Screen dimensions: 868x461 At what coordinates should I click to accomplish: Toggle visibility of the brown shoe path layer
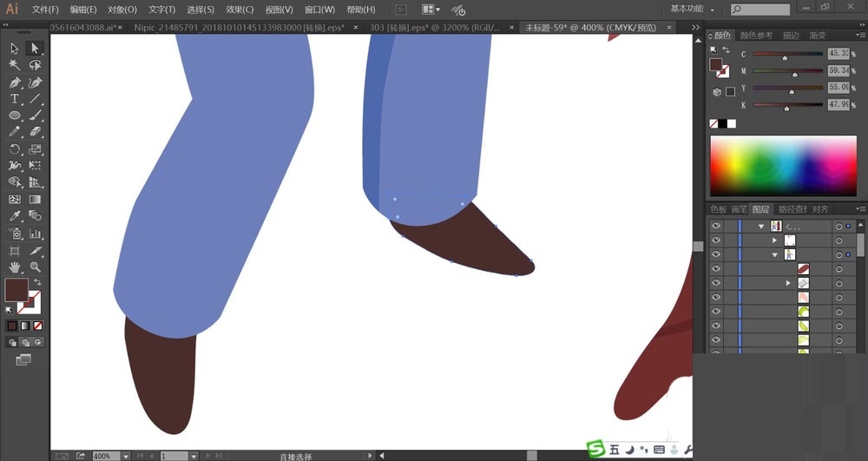(716, 269)
